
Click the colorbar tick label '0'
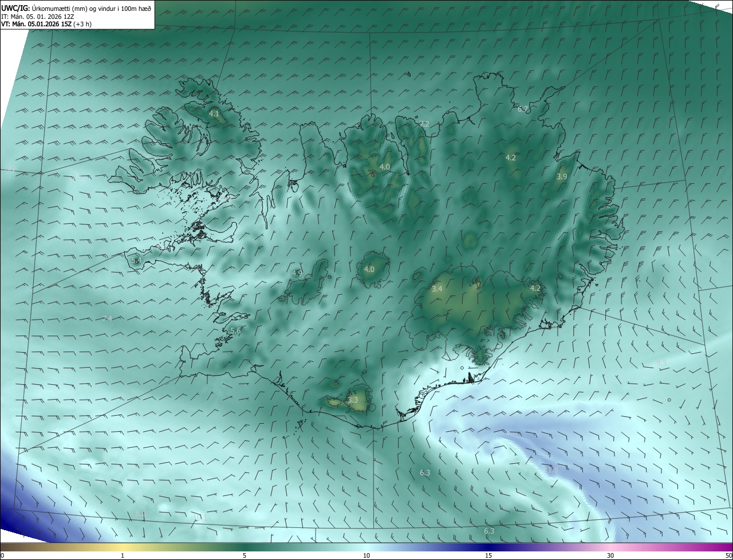(2, 555)
